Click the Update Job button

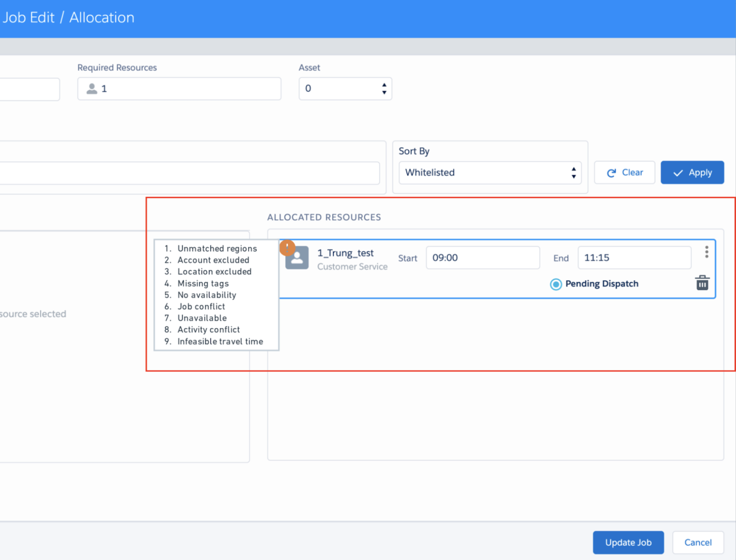pos(628,542)
